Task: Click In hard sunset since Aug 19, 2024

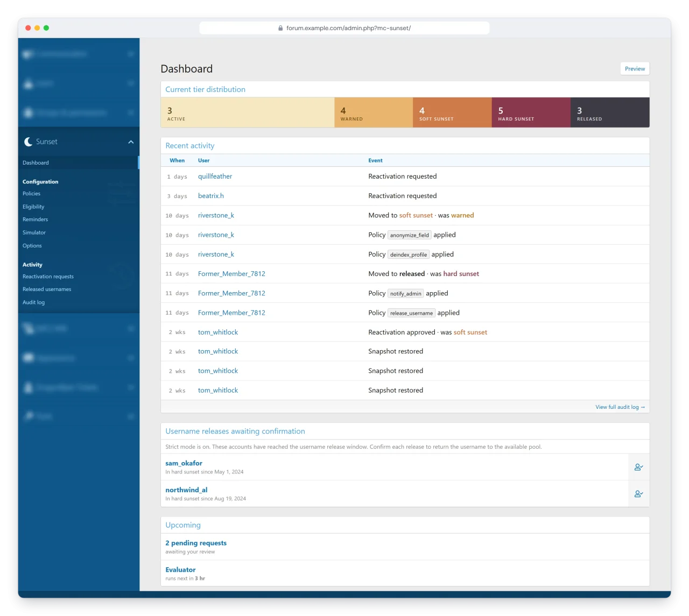Action: click(206, 499)
